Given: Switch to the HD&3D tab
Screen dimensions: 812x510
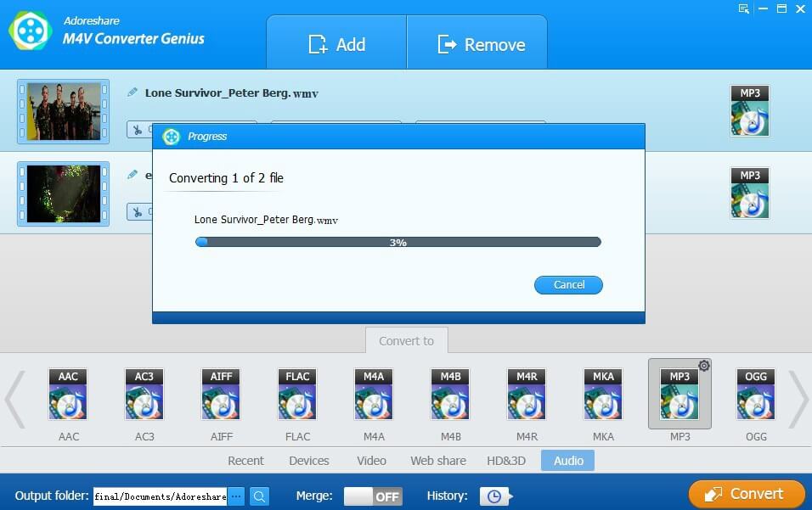Looking at the screenshot, I should click(x=506, y=460).
